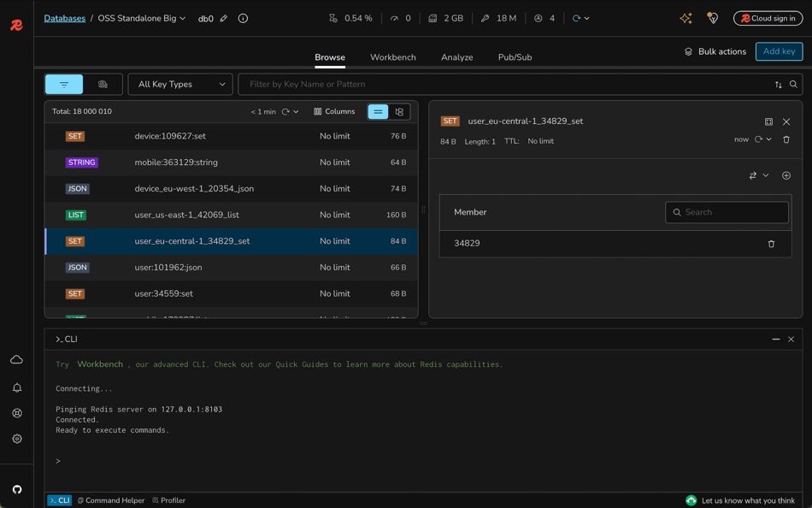812x508 pixels.
Task: Open the Columns selector in key list
Action: coord(334,112)
